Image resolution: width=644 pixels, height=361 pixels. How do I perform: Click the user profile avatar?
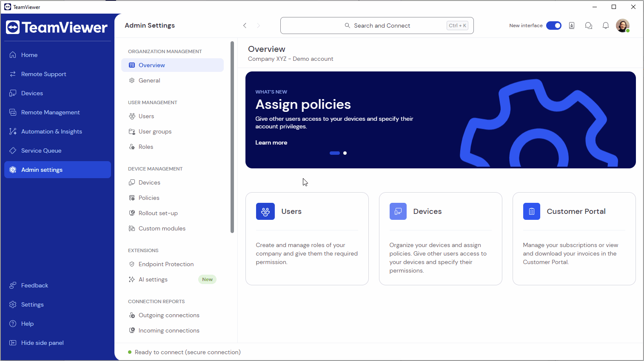coord(623,26)
